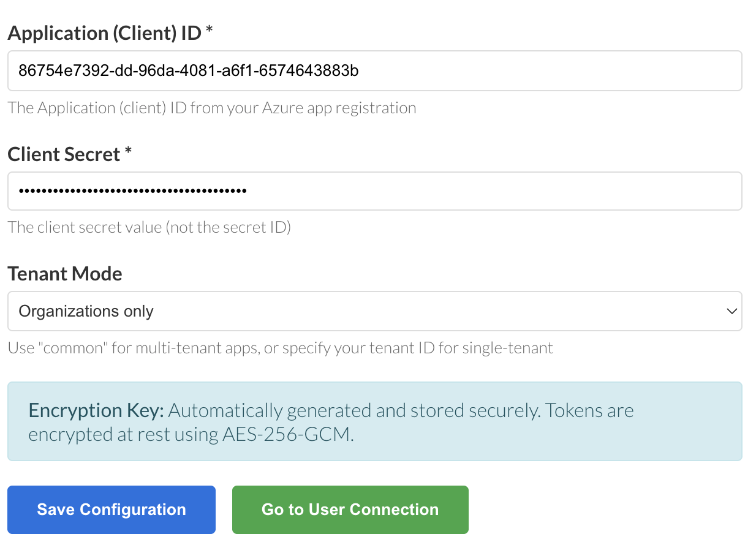Click the client secret helper text
Viewport: 756px width, 545px height.
150,227
